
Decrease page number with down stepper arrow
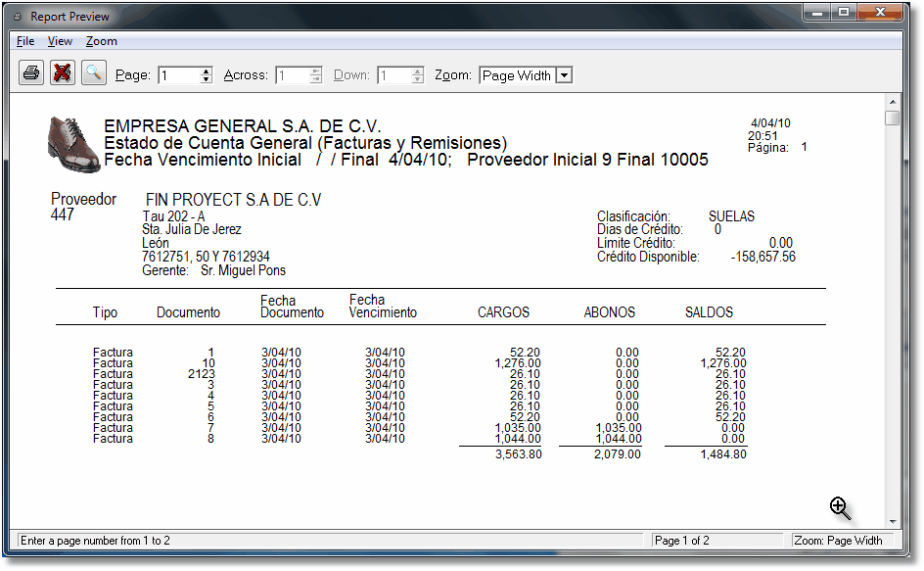coord(206,79)
